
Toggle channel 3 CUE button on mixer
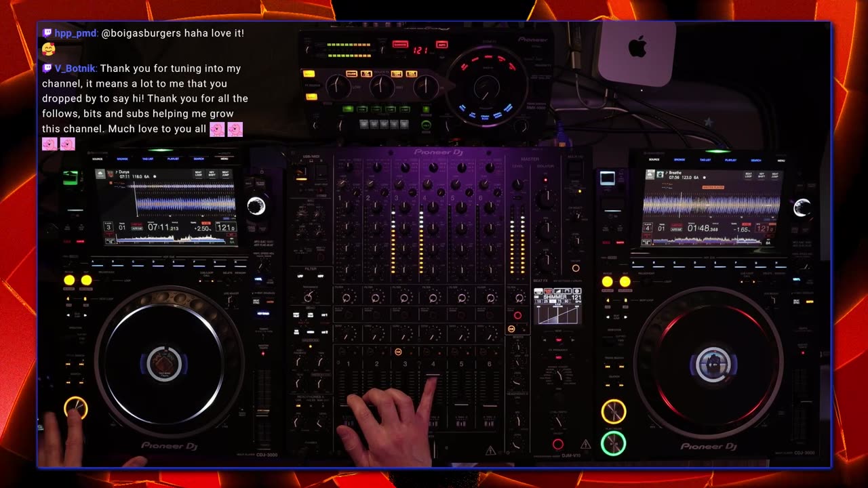(x=398, y=352)
